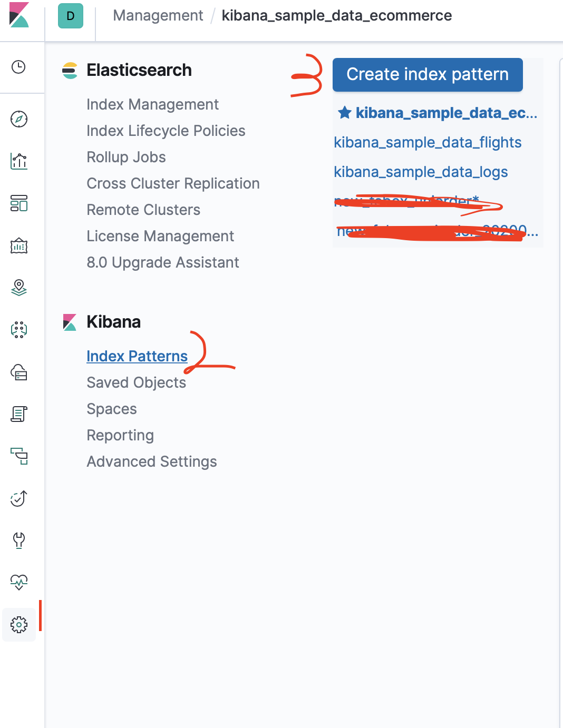Select the Visualize chart icon

point(19,162)
